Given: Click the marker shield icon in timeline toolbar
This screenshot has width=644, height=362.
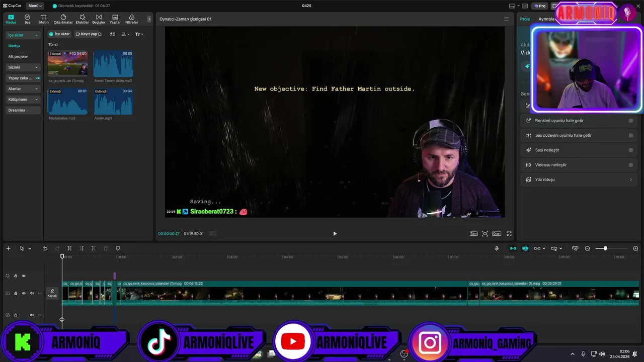Looking at the screenshot, I should [x=118, y=248].
